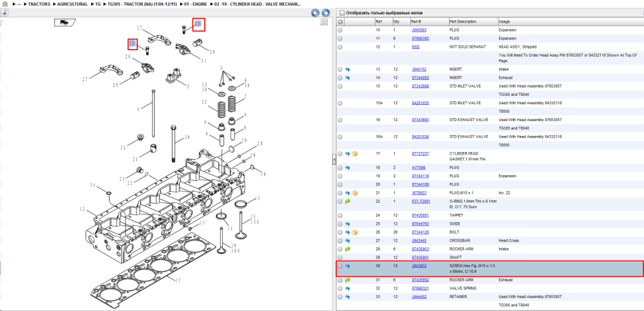Click 'NOT SOLD SEPARAT' description text
The height and width of the screenshot is (311, 644).
tap(468, 47)
